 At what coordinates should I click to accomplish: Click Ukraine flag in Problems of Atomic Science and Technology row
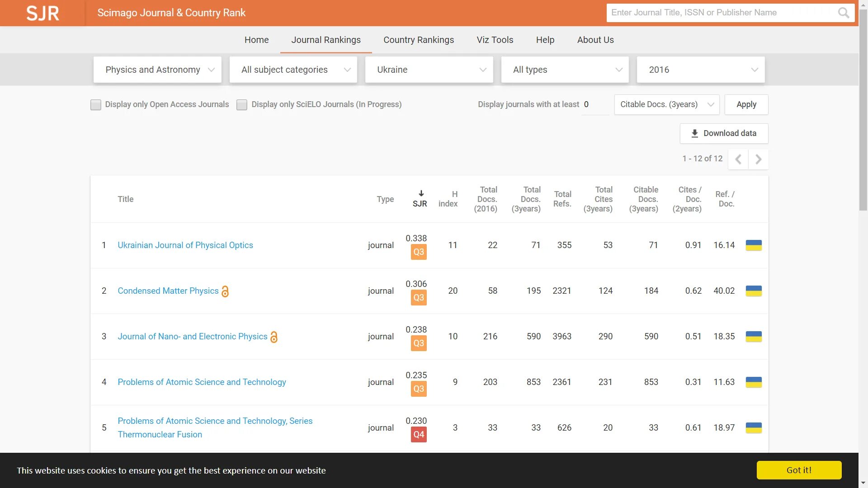tap(754, 382)
